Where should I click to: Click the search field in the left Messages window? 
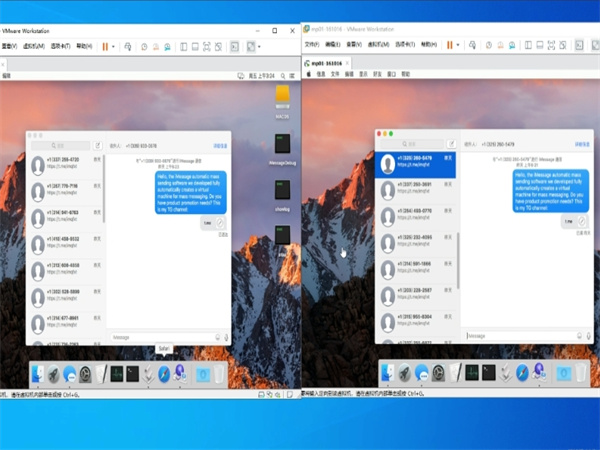pyautogui.click(x=60, y=145)
